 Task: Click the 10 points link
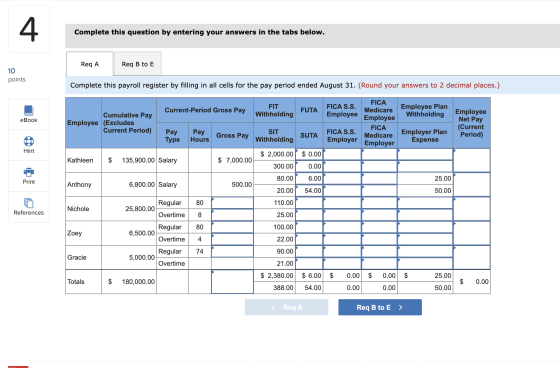pos(16,75)
